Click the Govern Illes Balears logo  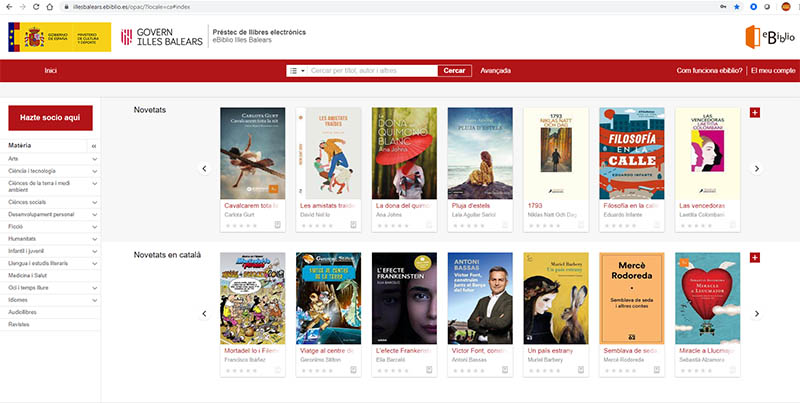tap(162, 37)
